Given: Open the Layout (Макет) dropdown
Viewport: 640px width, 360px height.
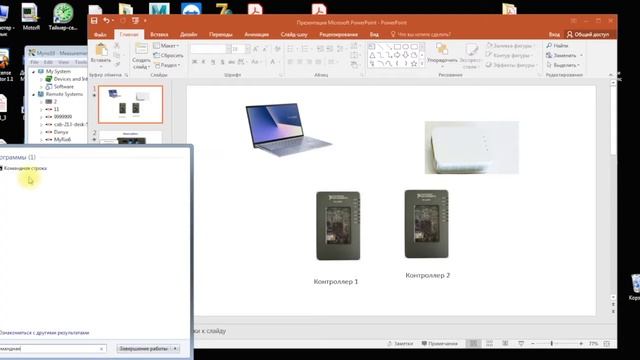Looking at the screenshot, I should coord(166,45).
